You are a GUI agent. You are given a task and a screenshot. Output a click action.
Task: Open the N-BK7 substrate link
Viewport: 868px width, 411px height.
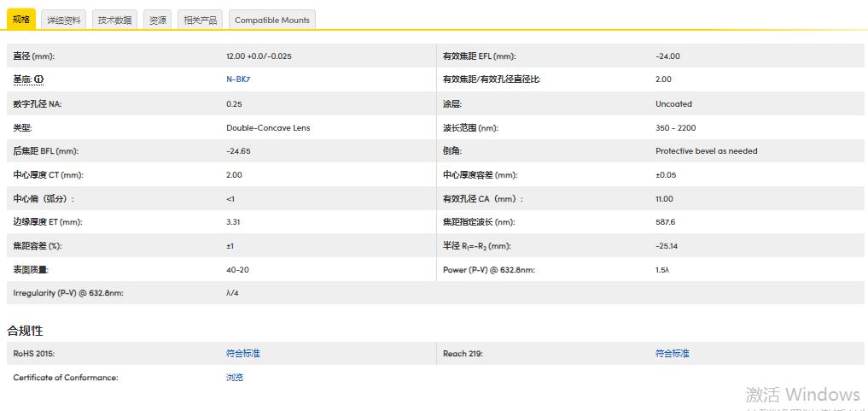pyautogui.click(x=236, y=79)
